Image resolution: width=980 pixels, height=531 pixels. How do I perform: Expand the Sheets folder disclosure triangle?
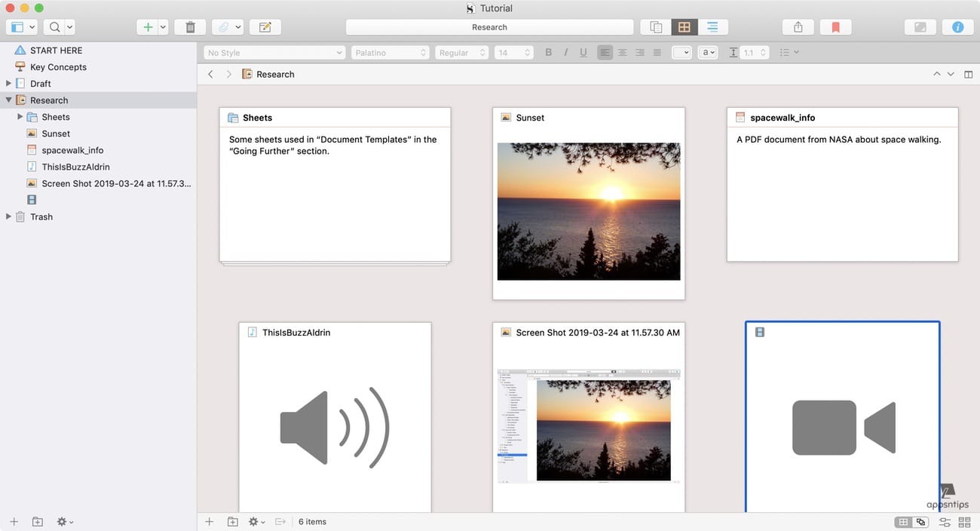point(20,117)
